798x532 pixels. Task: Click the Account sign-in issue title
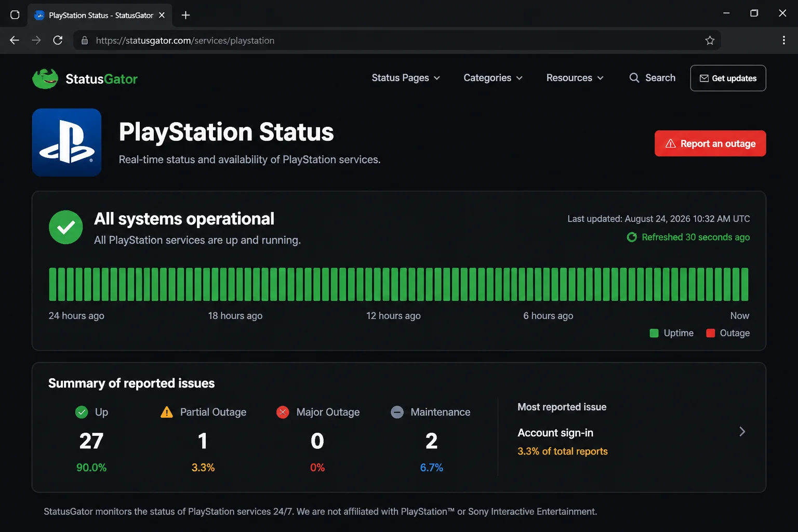(555, 433)
